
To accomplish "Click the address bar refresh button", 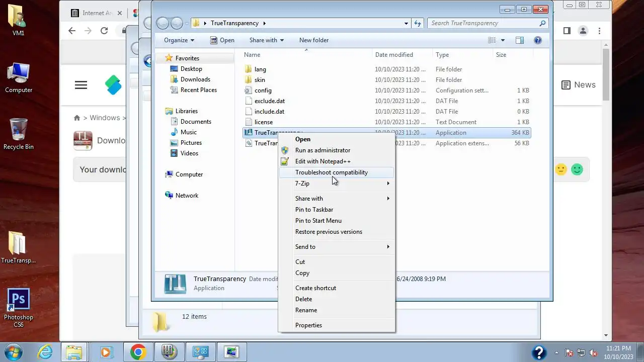I will (417, 23).
